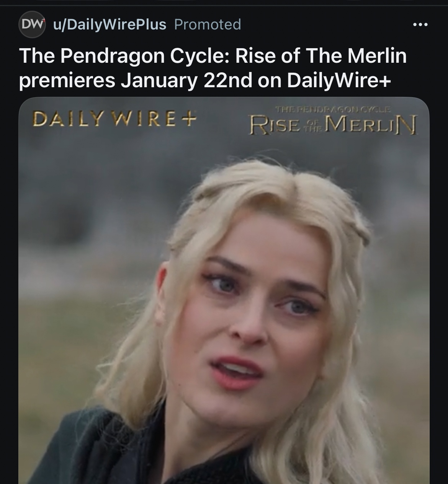Click the 'MERLIN' word in the gold logo
Image resolution: width=448 pixels, height=484 pixels.
click(370, 125)
